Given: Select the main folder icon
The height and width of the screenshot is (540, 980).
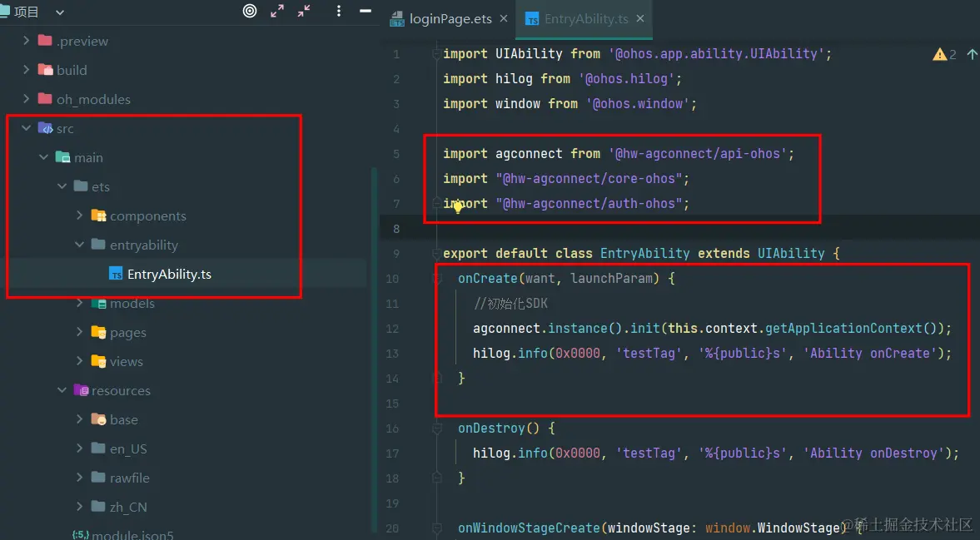Looking at the screenshot, I should 62,157.
